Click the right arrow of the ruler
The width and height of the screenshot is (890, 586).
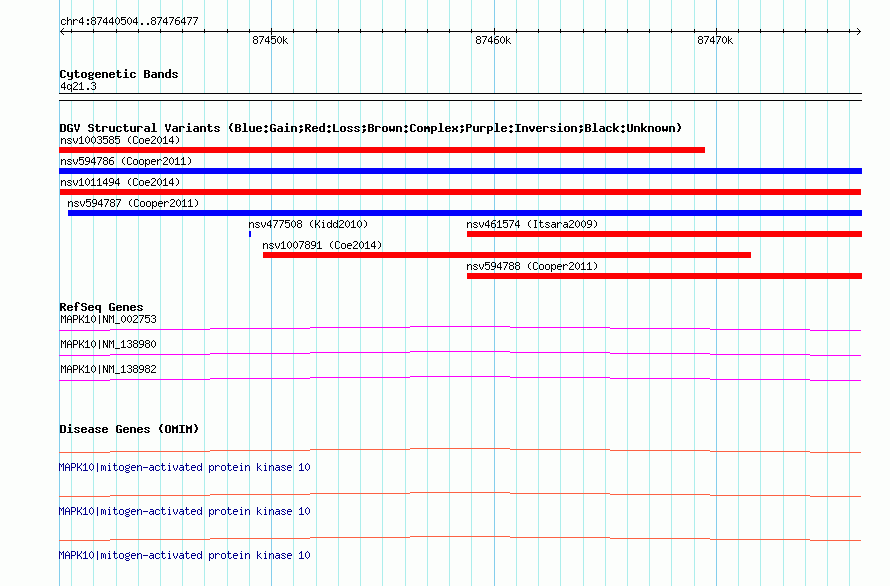858,32
